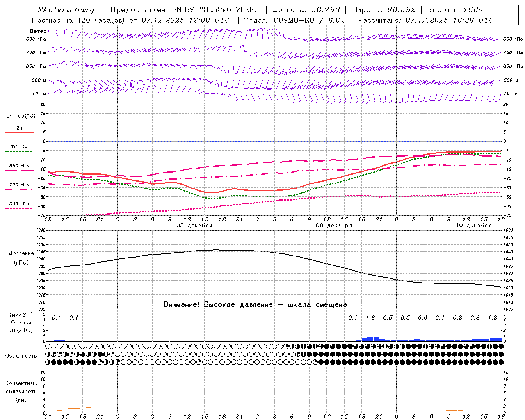Select the Широта: 60.592 header field

point(383,10)
